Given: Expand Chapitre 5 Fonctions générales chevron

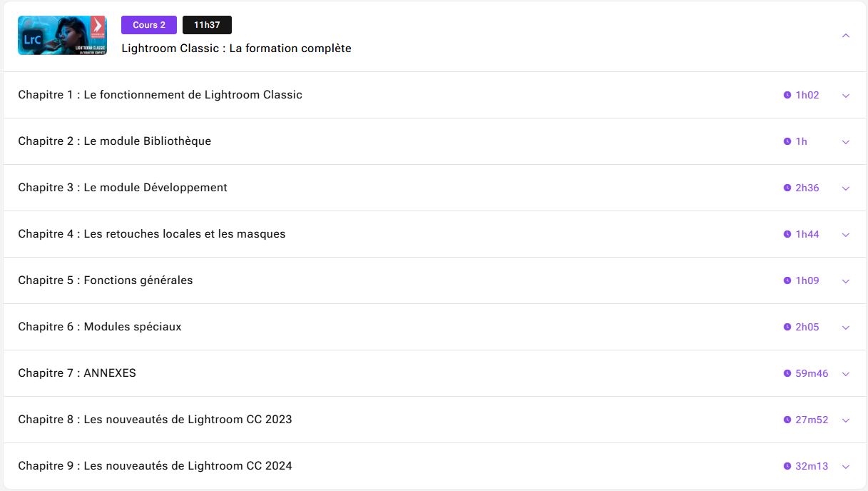Looking at the screenshot, I should tap(846, 281).
